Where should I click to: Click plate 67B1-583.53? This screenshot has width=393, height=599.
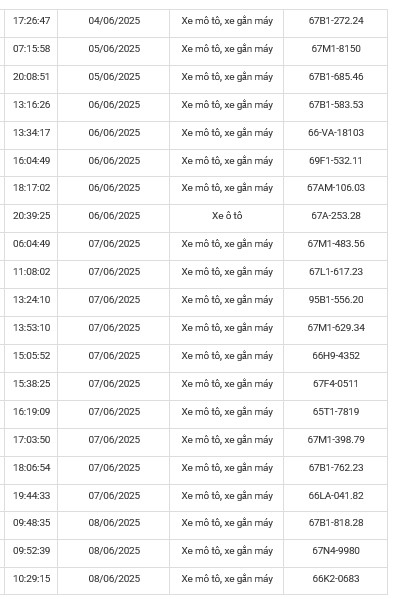click(336, 105)
